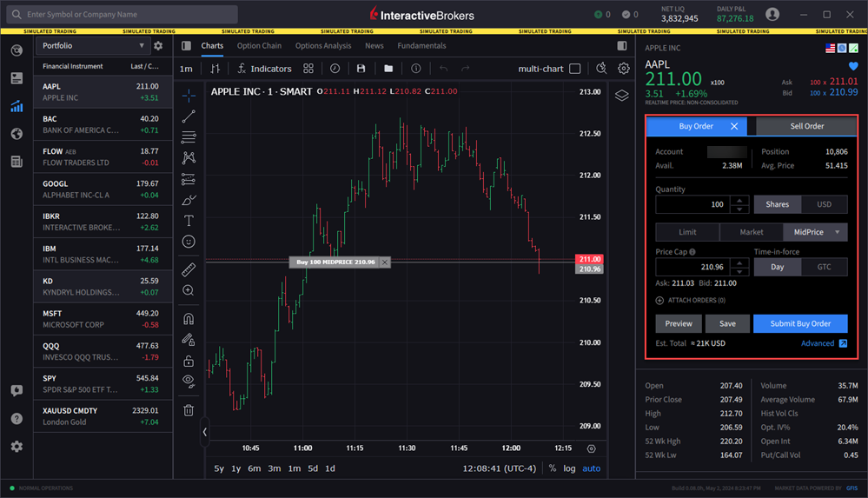Decrease the price cap with down stepper
The width and height of the screenshot is (868, 498).
[x=739, y=272]
